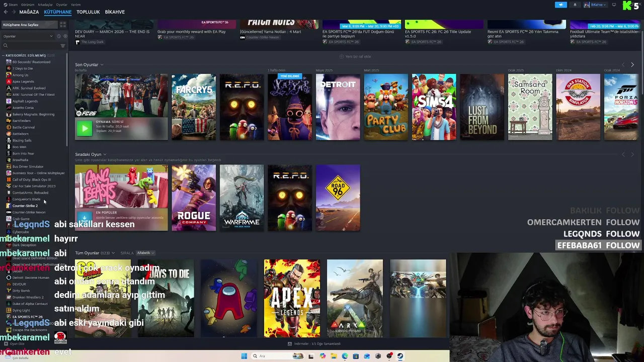Open The Sims 4 cover
Screen dimensions: 644x362
(x=434, y=107)
